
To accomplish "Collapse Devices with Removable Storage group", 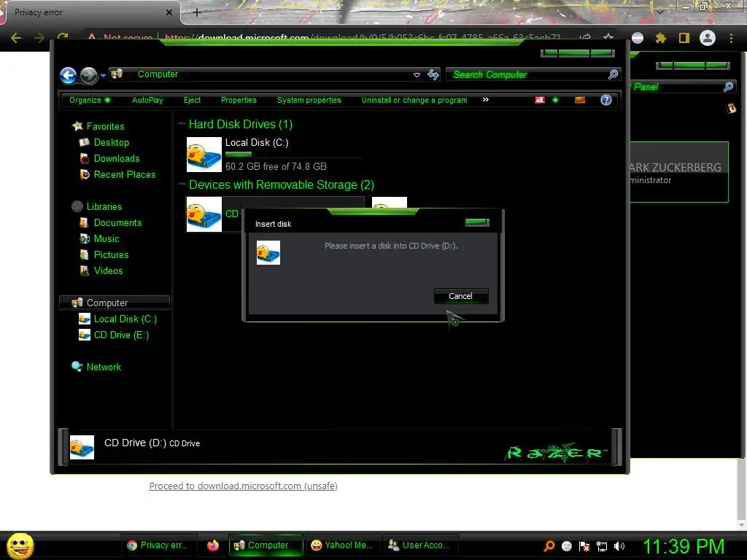I will pos(182,184).
